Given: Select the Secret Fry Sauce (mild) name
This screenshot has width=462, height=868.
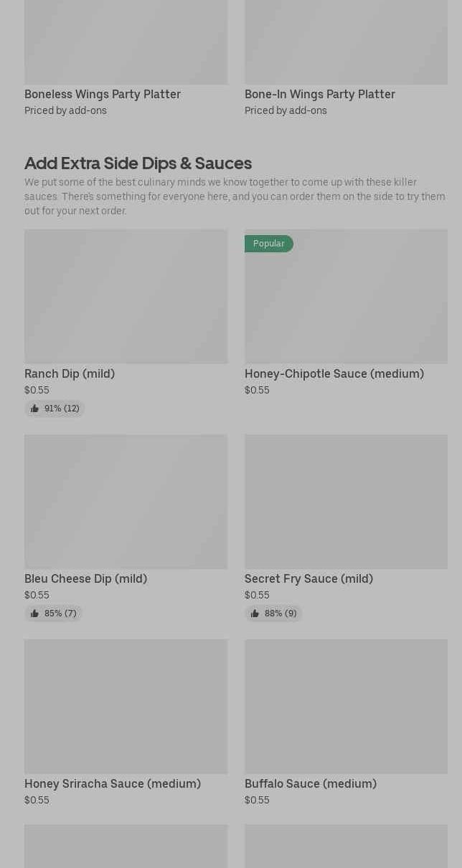Looking at the screenshot, I should point(308,578).
